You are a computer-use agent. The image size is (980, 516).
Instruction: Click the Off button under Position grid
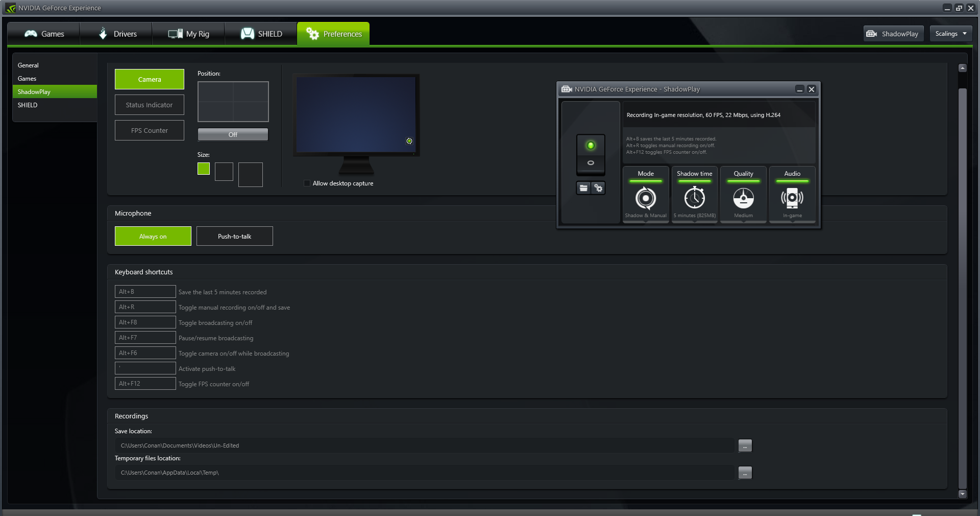(x=233, y=134)
